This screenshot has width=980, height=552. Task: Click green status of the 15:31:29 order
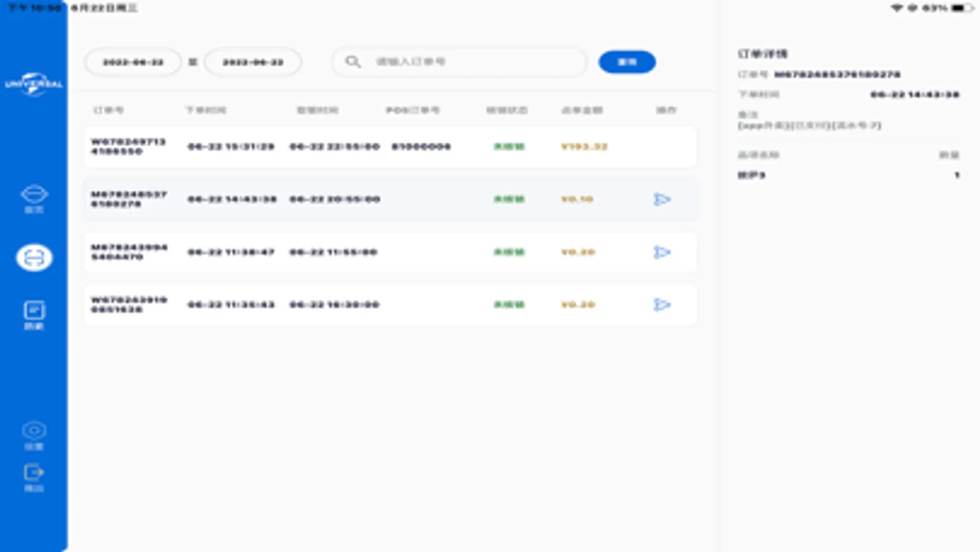tap(509, 147)
